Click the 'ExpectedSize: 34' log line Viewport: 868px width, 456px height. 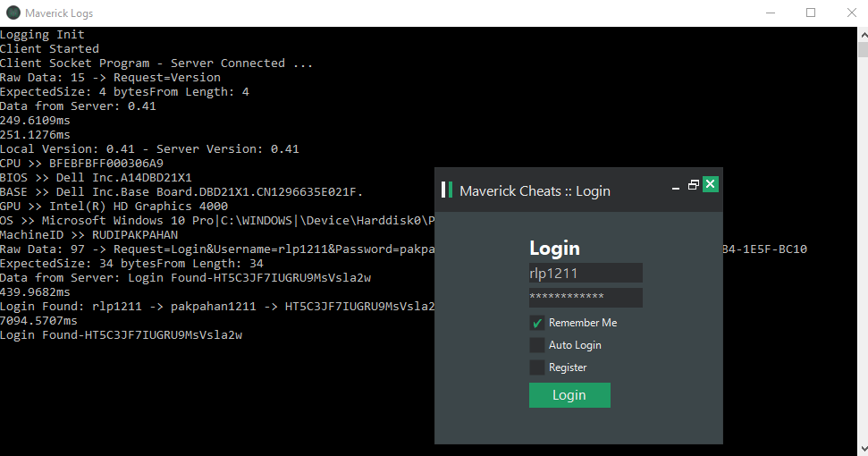click(x=131, y=264)
